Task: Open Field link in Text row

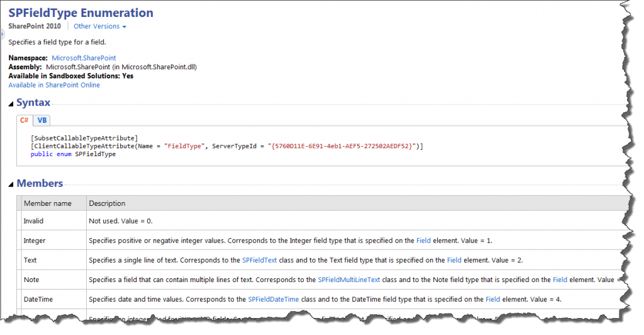Action: point(454,260)
